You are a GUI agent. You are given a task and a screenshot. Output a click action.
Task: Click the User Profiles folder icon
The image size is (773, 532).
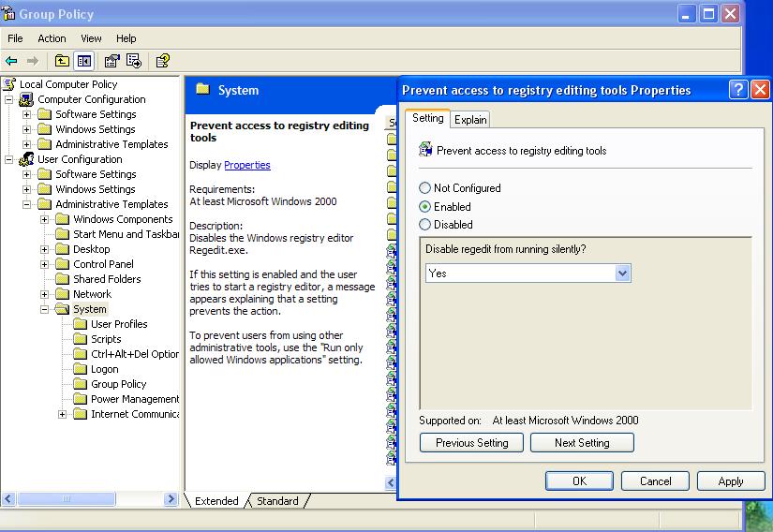[x=80, y=324]
